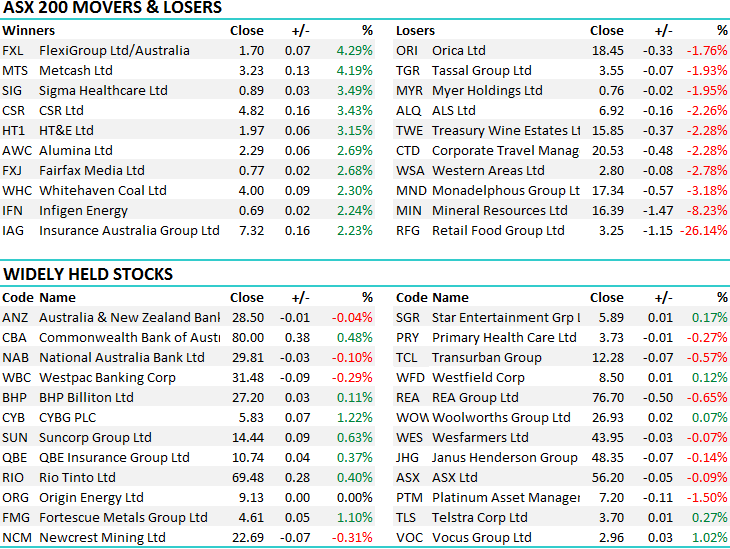Select the FXL ticker code cell
The width and height of the screenshot is (730, 549).
(13, 50)
